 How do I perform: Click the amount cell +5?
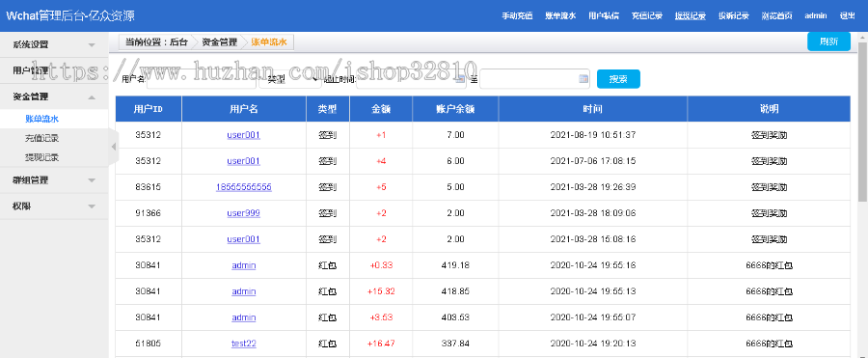point(381,187)
